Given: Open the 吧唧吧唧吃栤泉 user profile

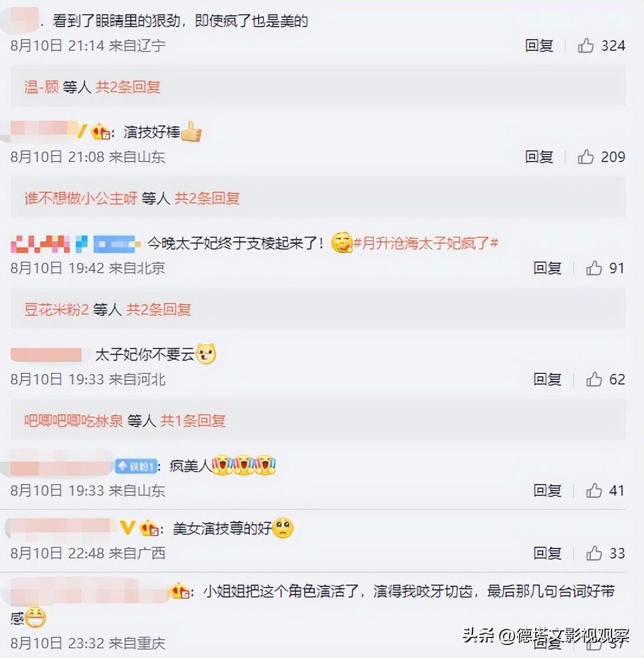Looking at the screenshot, I should click(x=73, y=420).
